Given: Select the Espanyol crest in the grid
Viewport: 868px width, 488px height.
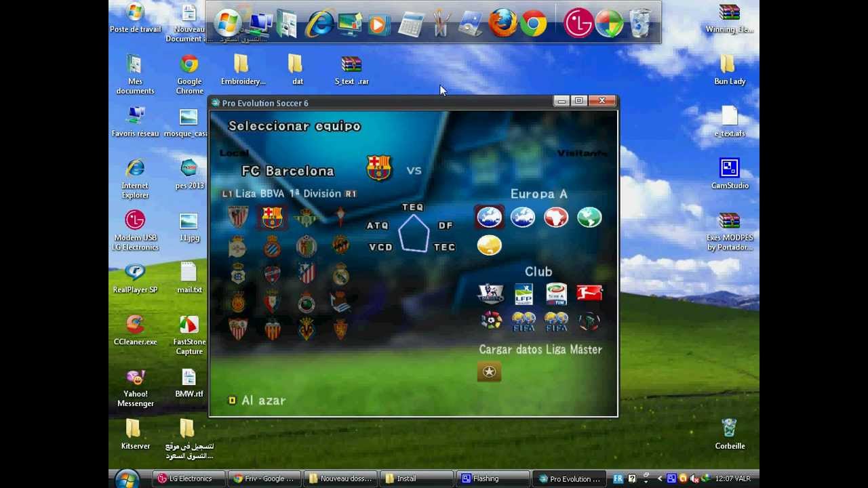Looking at the screenshot, I should (x=272, y=246).
